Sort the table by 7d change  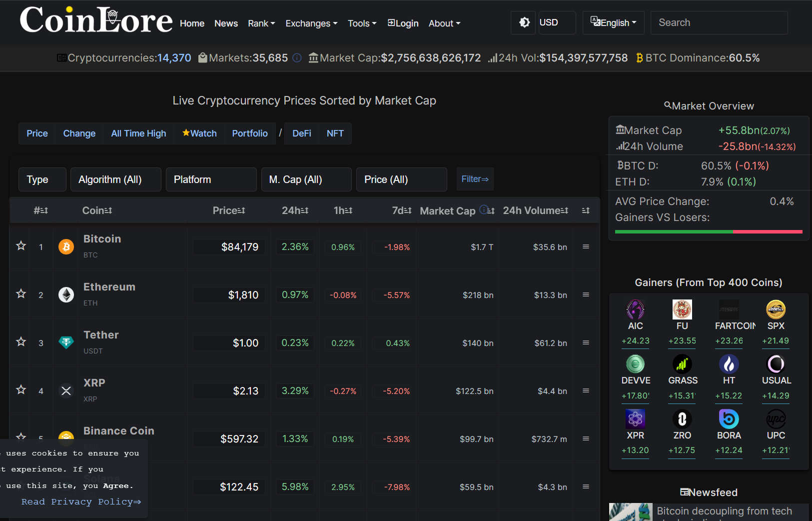(401, 210)
